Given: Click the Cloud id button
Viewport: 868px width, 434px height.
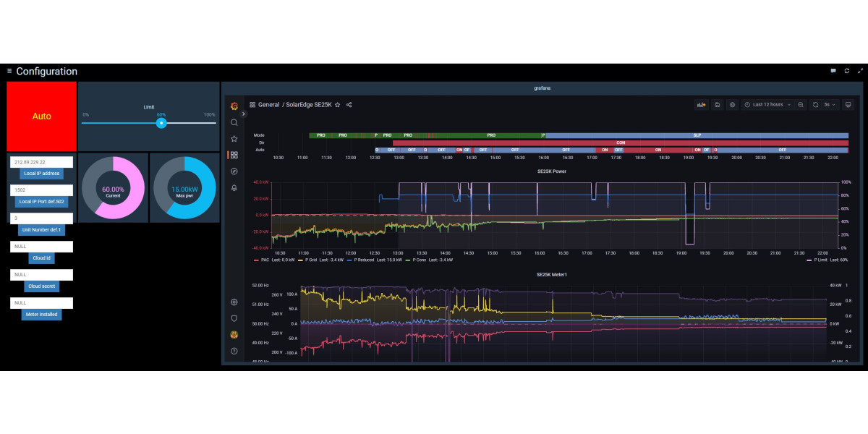Looking at the screenshot, I should click(42, 258).
